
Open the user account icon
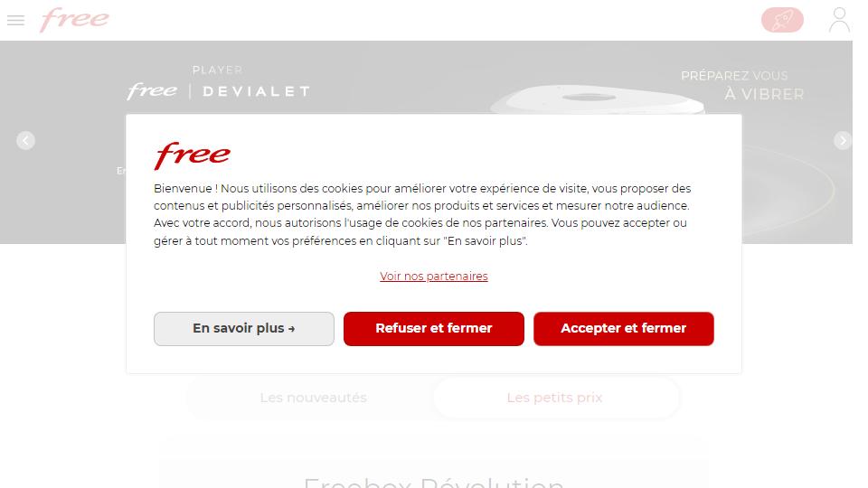839,20
